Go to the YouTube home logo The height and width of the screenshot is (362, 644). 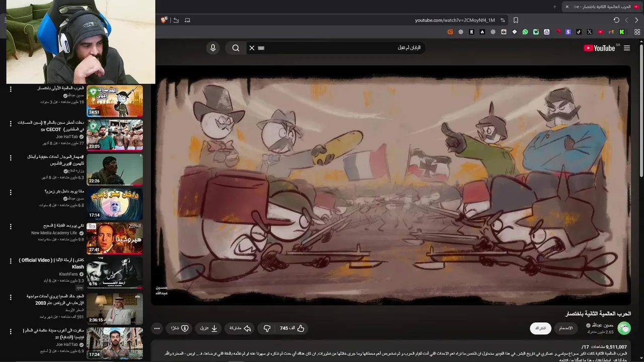coord(599,48)
